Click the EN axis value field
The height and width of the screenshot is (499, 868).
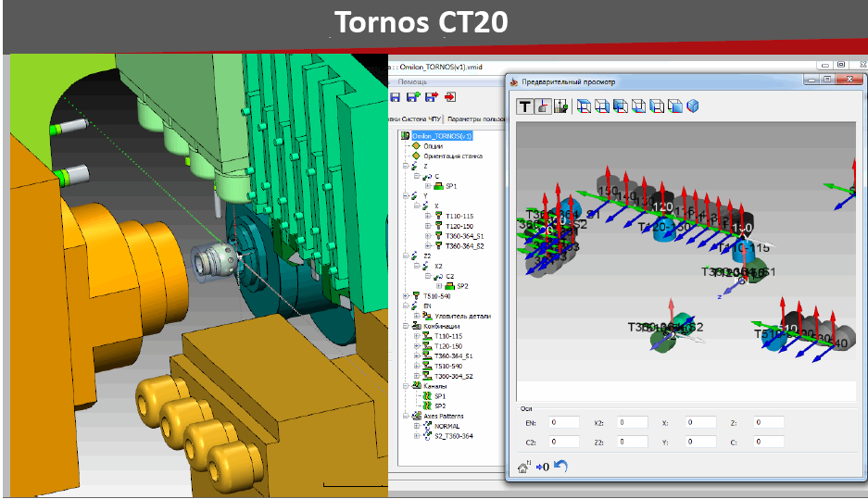[x=564, y=423]
